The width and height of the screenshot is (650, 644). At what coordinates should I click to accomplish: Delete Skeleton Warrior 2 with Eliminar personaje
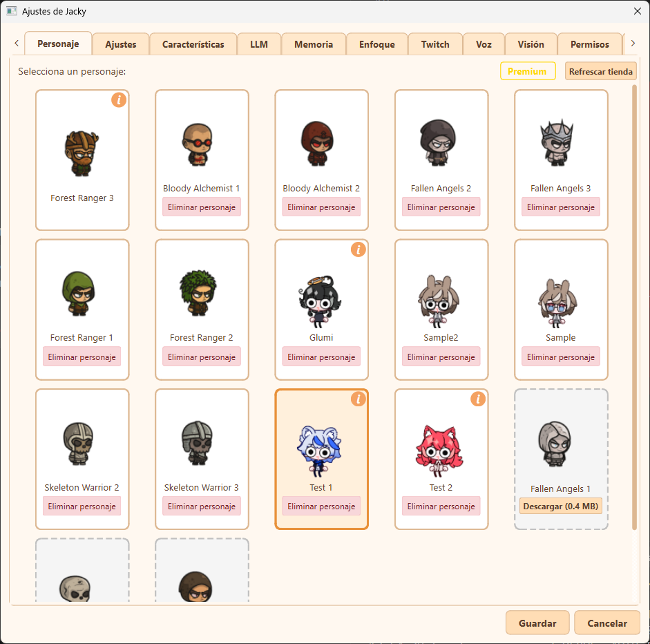tap(82, 506)
